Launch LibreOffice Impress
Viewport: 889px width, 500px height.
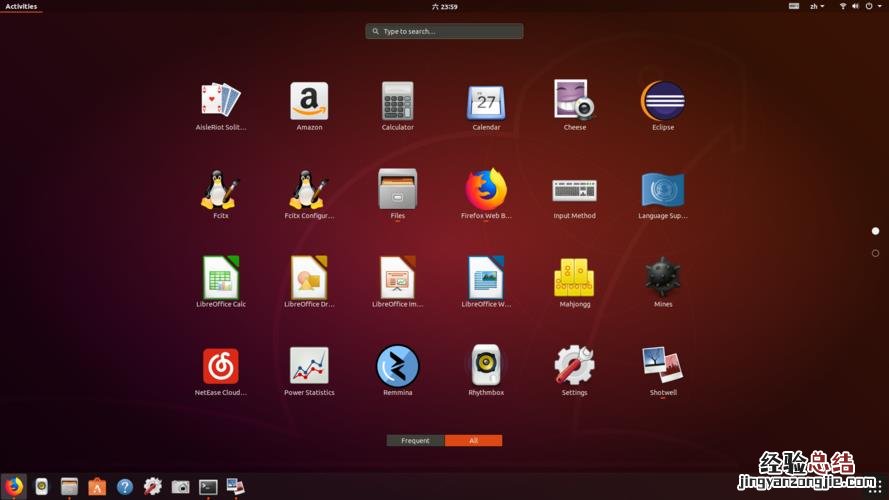pyautogui.click(x=397, y=283)
